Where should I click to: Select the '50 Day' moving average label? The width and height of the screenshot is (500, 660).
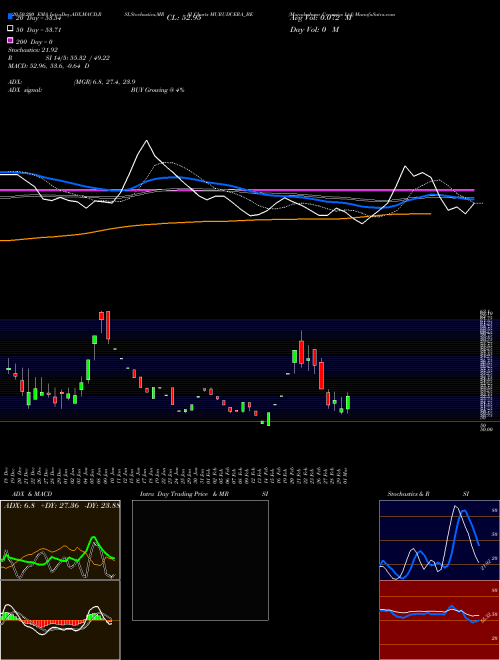point(35,30)
